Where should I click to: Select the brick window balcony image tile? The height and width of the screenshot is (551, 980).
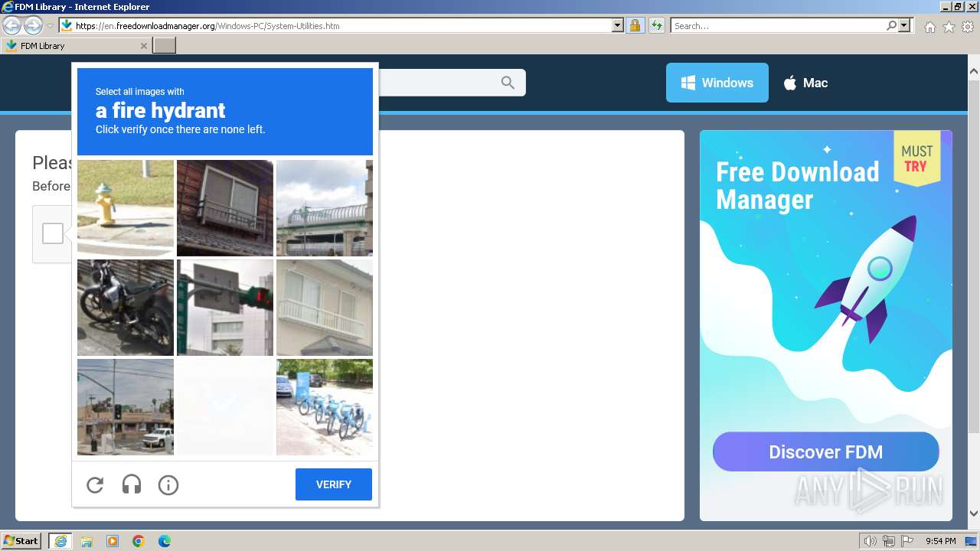click(225, 207)
